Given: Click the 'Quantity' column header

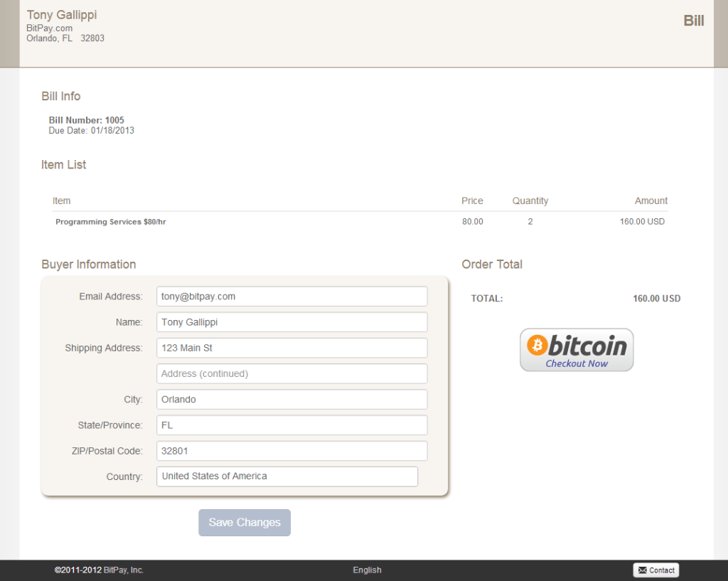Looking at the screenshot, I should pos(530,201).
